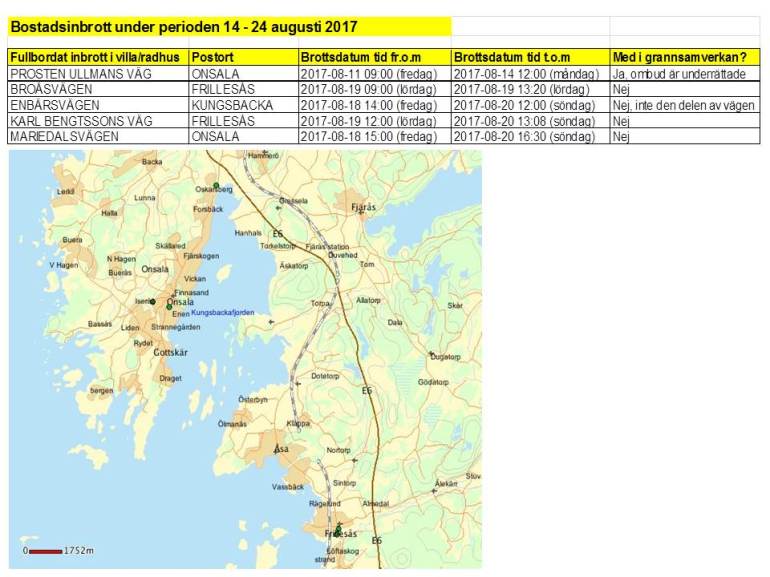The width and height of the screenshot is (770, 577).
Task: Click the Gottskär place label on map
Action: 169,353
